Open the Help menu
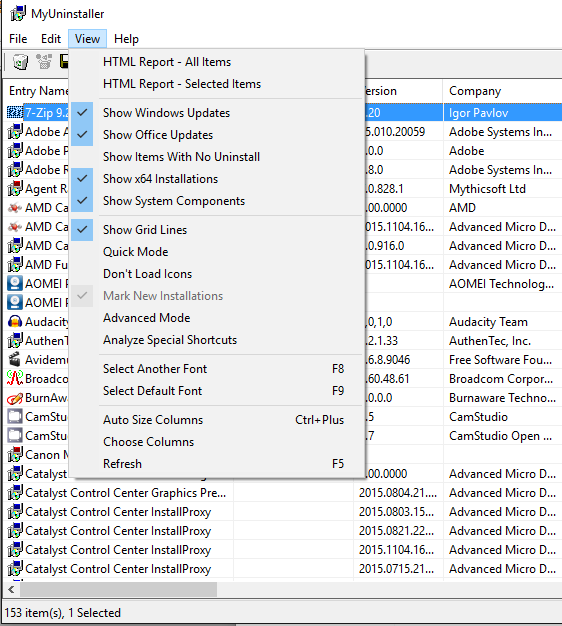562x626 pixels. tap(126, 39)
